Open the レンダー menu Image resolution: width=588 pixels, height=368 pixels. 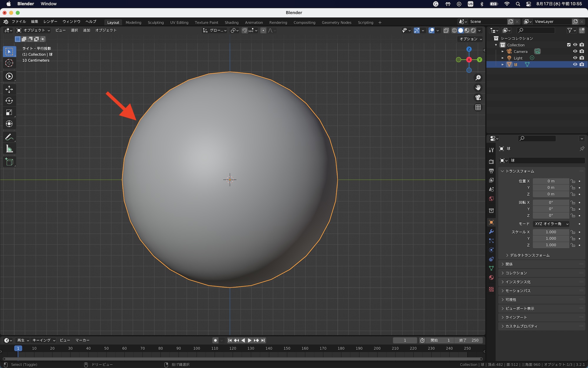pyautogui.click(x=50, y=21)
